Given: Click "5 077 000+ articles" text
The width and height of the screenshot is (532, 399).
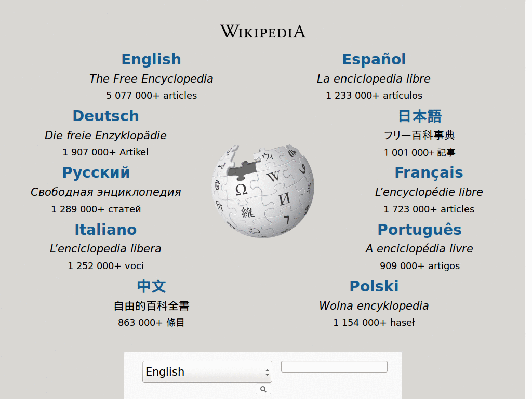Looking at the screenshot, I should tap(151, 96).
